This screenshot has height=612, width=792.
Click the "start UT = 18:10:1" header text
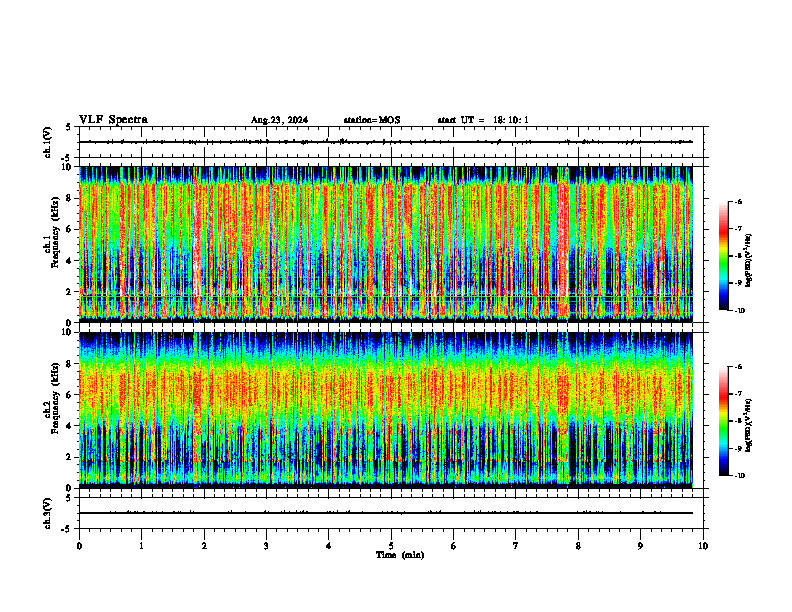coord(483,120)
